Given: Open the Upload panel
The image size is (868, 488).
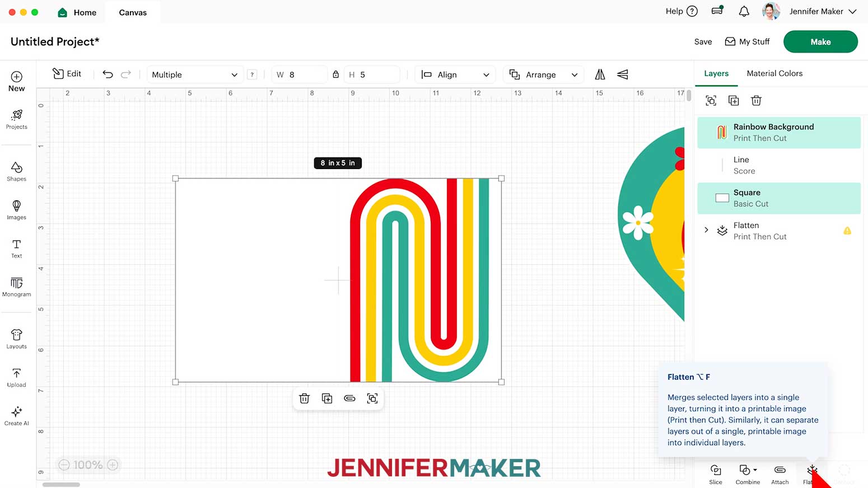Looking at the screenshot, I should 17,378.
